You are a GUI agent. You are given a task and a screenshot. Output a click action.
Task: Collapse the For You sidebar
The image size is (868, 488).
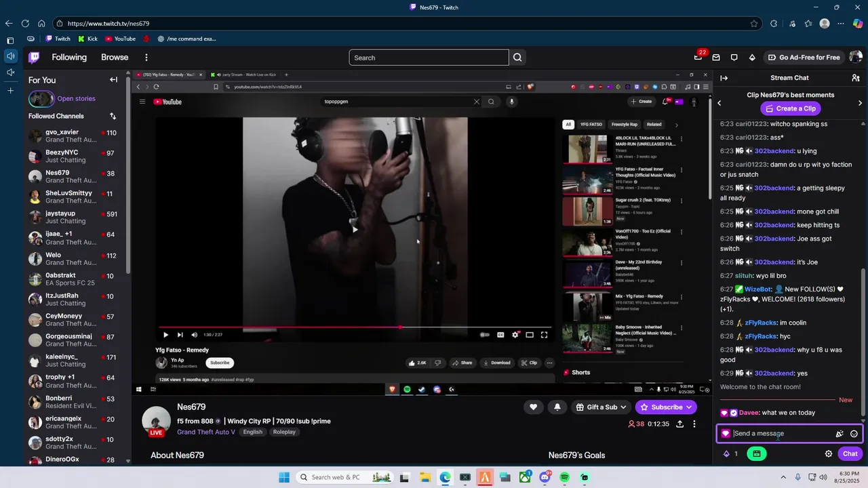pos(113,80)
